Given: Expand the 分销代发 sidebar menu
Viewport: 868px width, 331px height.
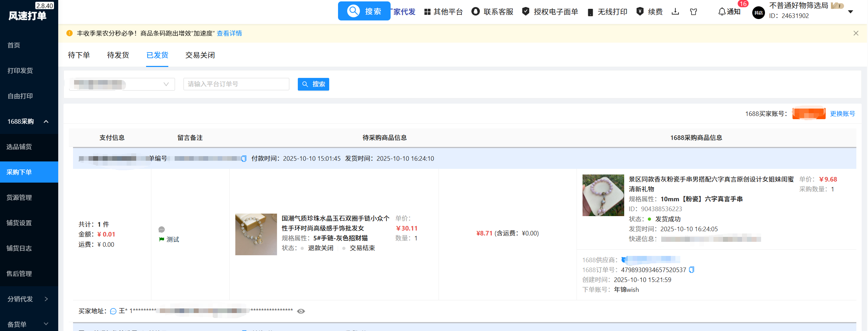Looking at the screenshot, I should (x=46, y=299).
